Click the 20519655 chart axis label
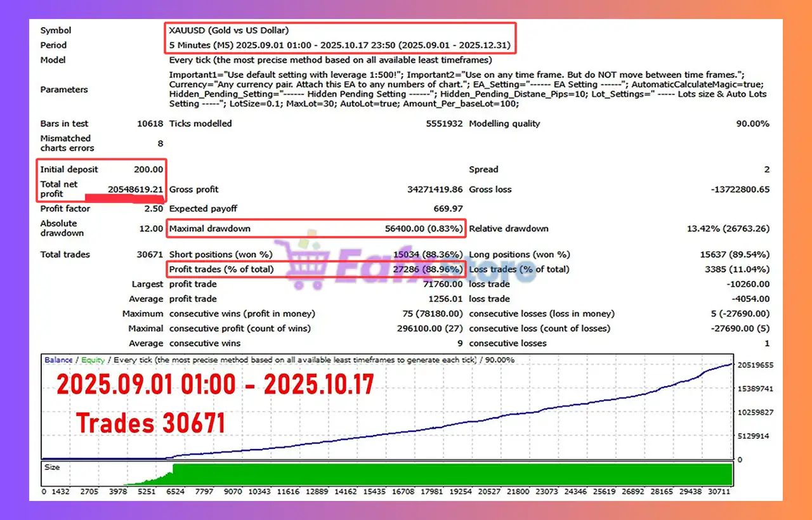Viewport: 812px width, 520px height. [x=756, y=365]
